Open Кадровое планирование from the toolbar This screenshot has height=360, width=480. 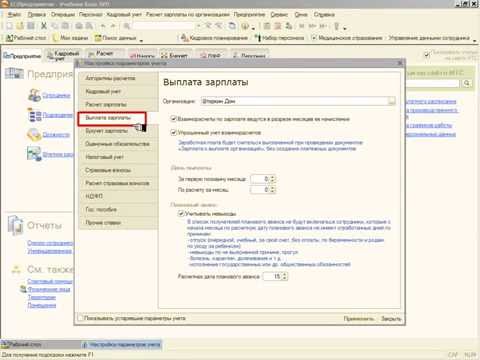pyautogui.click(x=214, y=38)
